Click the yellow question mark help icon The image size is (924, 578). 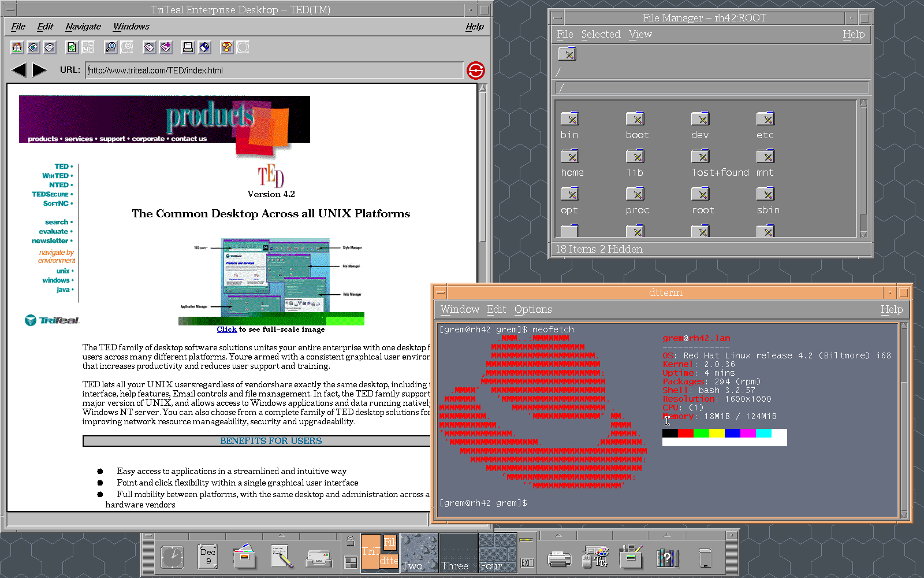point(226,47)
